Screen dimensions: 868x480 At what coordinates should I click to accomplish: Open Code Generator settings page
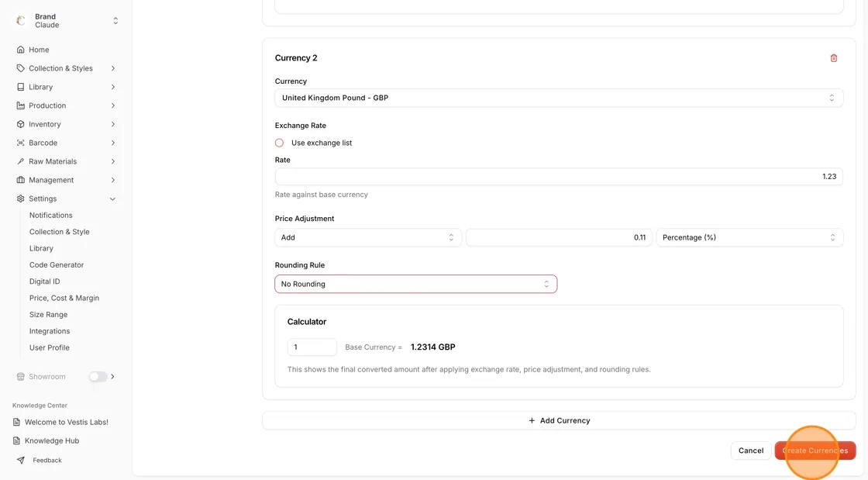click(x=57, y=264)
